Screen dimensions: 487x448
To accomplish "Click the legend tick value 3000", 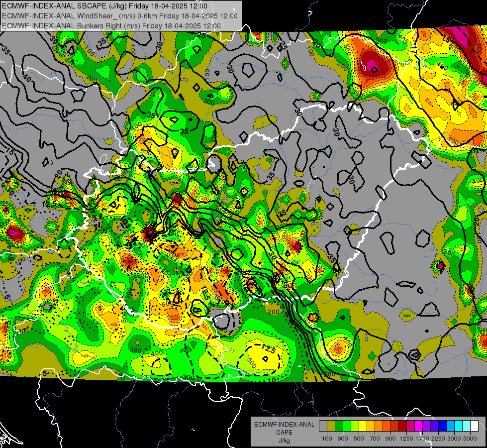I will click(454, 439).
